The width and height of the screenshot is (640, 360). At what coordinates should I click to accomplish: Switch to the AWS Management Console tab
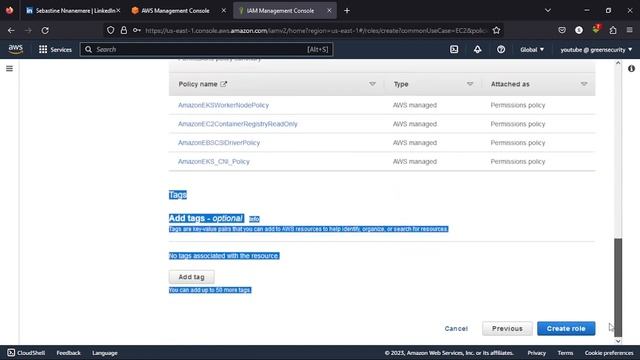click(176, 11)
